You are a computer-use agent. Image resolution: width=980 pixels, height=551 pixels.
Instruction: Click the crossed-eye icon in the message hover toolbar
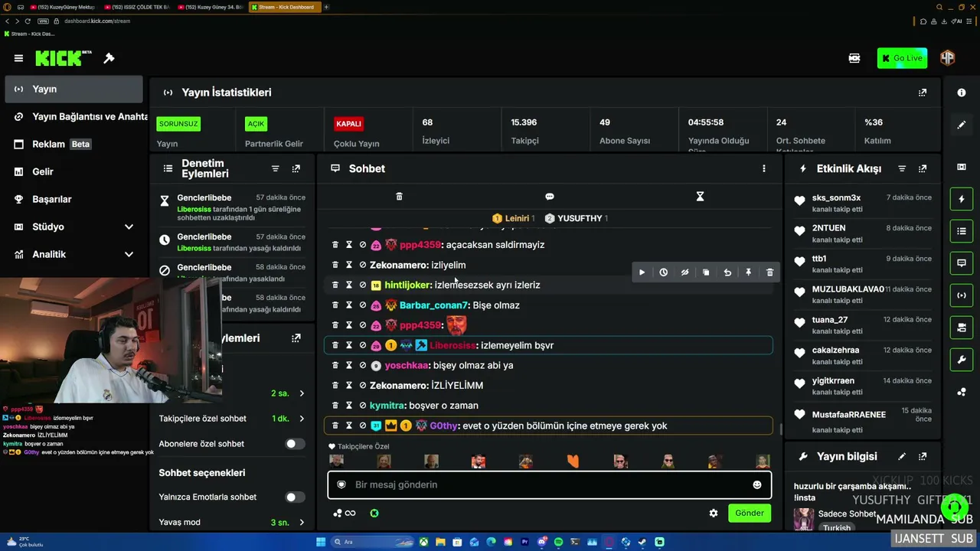(x=684, y=272)
